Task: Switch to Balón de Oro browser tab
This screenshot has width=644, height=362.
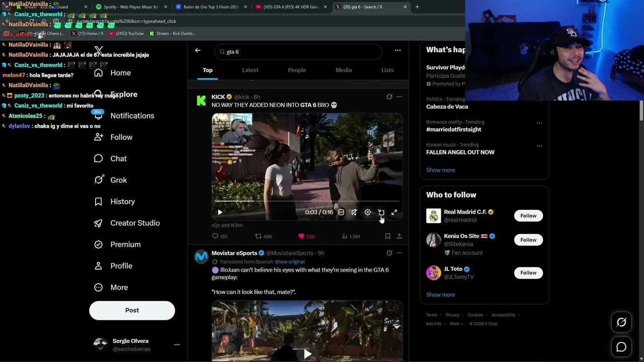Action: [x=211, y=7]
